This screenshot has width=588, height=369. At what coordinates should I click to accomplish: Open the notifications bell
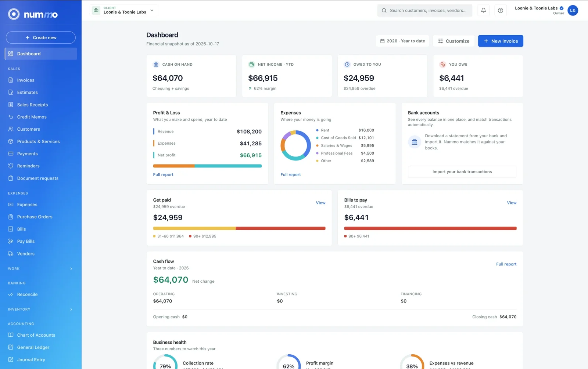tap(483, 10)
